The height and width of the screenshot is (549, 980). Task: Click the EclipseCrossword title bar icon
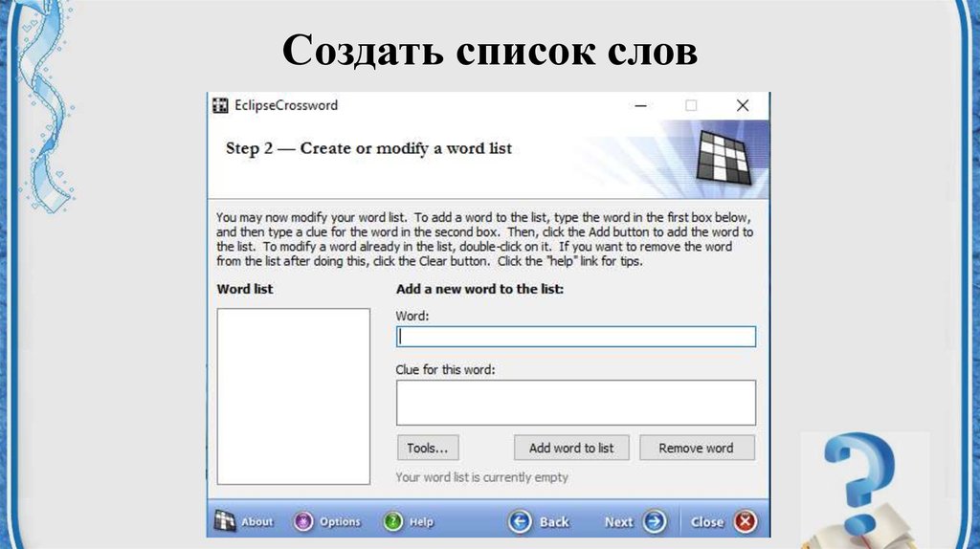tap(220, 105)
